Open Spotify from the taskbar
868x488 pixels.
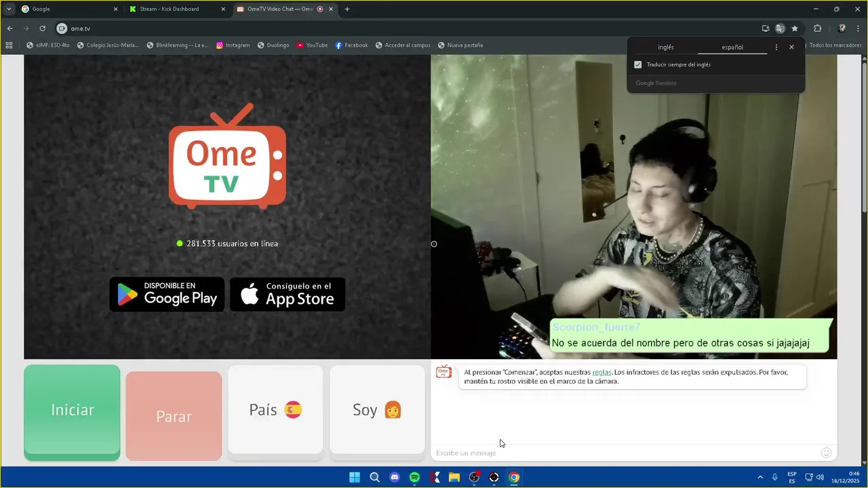[414, 477]
